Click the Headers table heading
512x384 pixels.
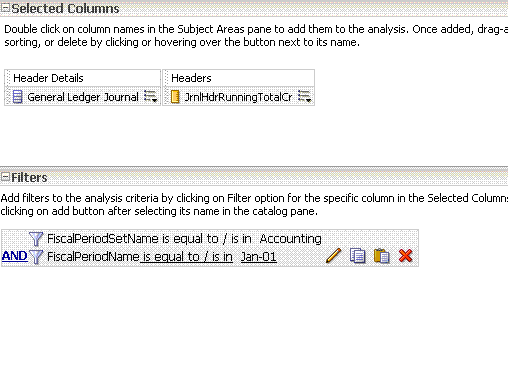[x=191, y=78]
